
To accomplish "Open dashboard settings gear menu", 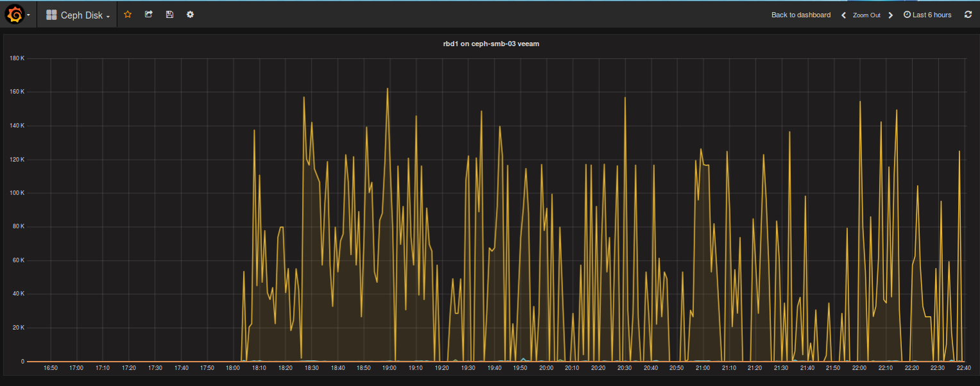I will pos(190,14).
